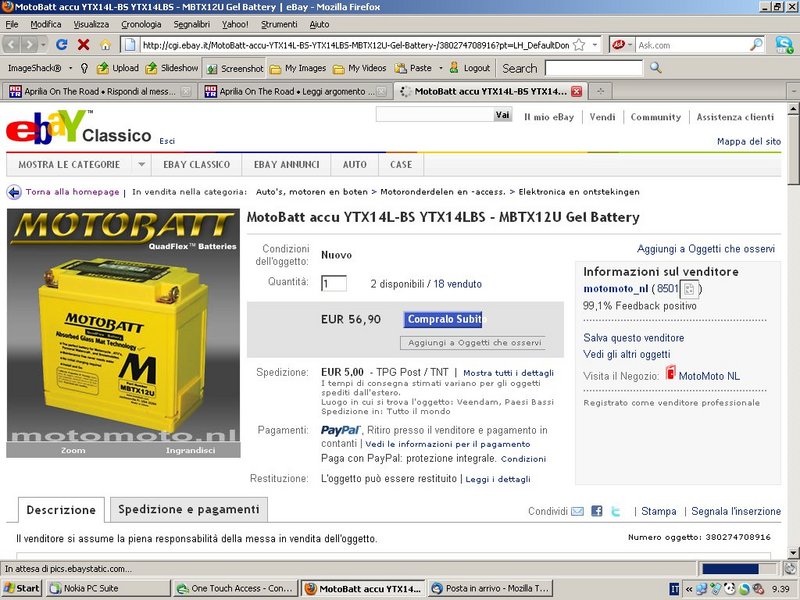800x600 pixels.
Task: Open the search engine selector dropdown
Action: [x=630, y=45]
